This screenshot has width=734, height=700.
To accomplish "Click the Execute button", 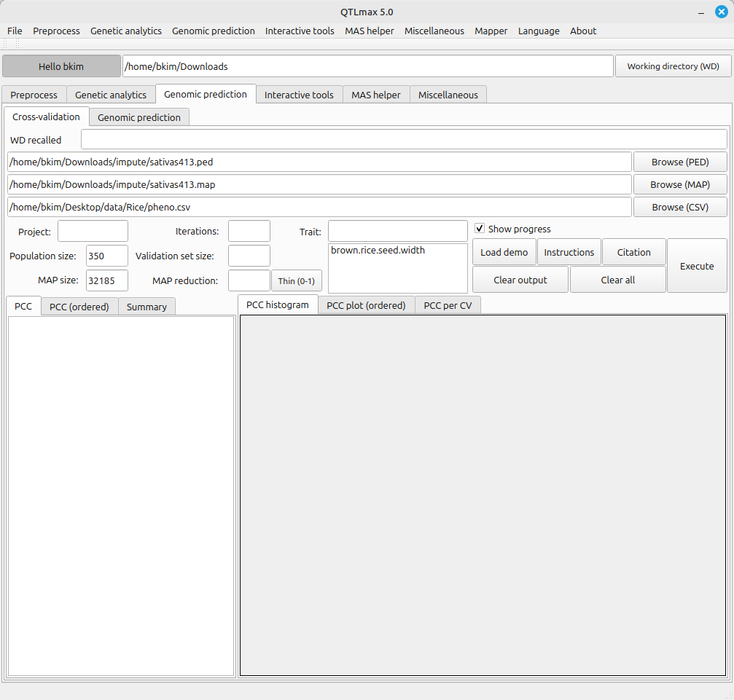I will (x=697, y=266).
